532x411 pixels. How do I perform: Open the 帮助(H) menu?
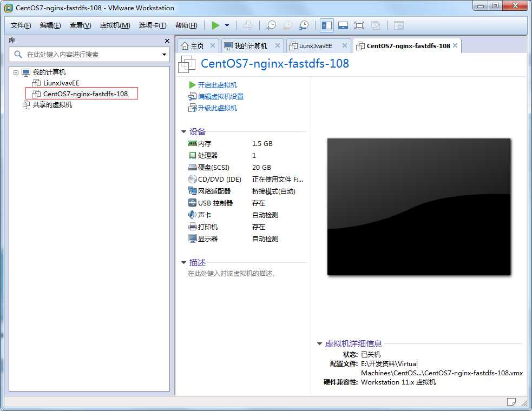tap(186, 25)
